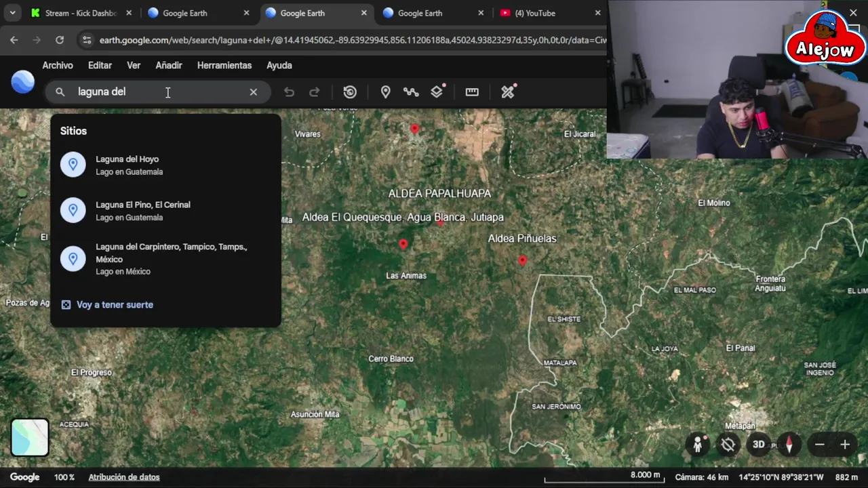Viewport: 868px width, 488px height.
Task: Click the 100 % zoom status value
Action: (64, 477)
